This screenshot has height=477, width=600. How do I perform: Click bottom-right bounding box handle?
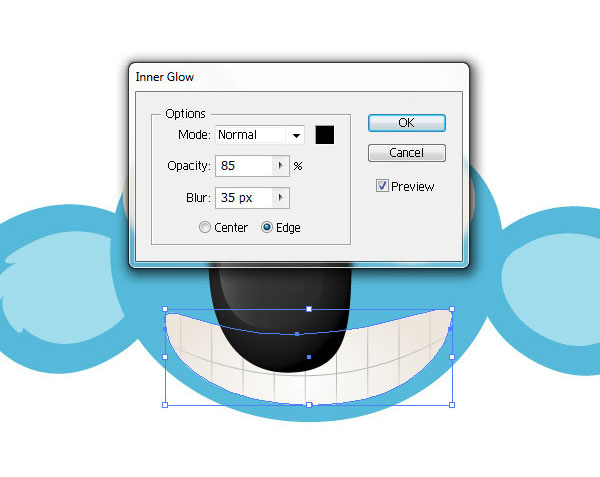point(452,405)
